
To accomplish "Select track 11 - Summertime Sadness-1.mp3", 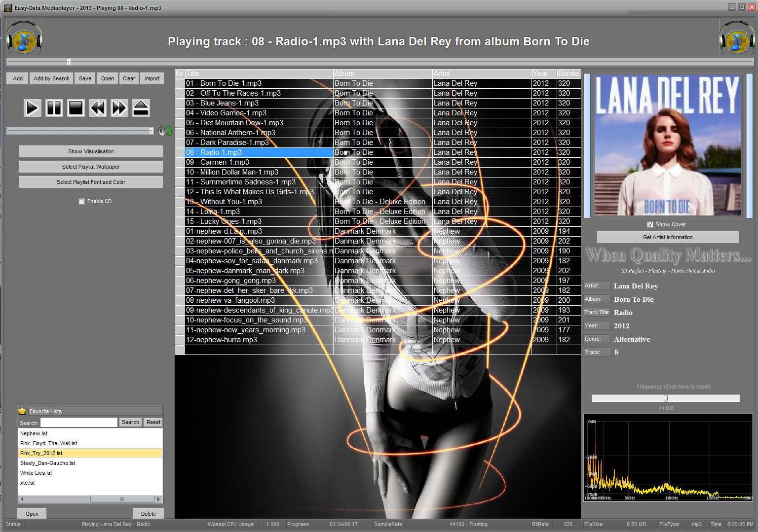I will pos(259,182).
